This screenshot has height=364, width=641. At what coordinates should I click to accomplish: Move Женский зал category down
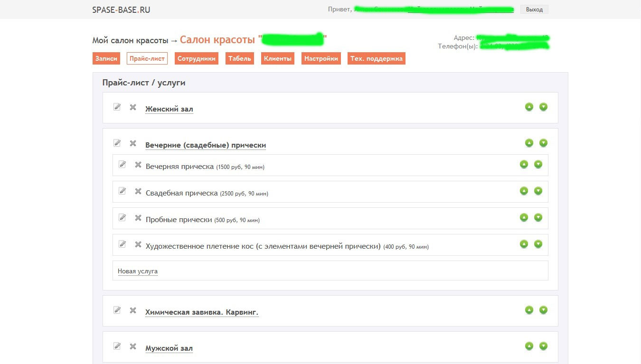pyautogui.click(x=544, y=107)
